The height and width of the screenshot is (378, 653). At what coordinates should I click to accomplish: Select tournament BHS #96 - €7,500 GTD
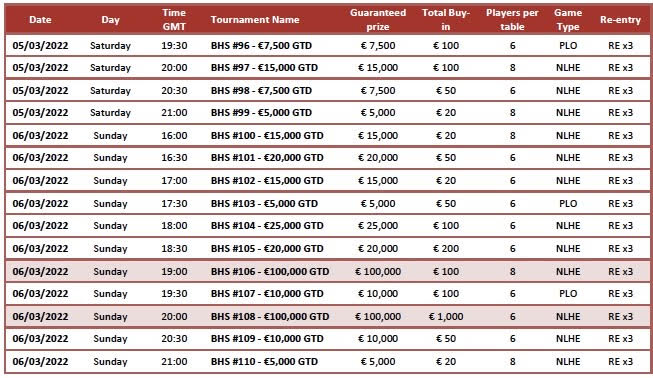pos(261,45)
